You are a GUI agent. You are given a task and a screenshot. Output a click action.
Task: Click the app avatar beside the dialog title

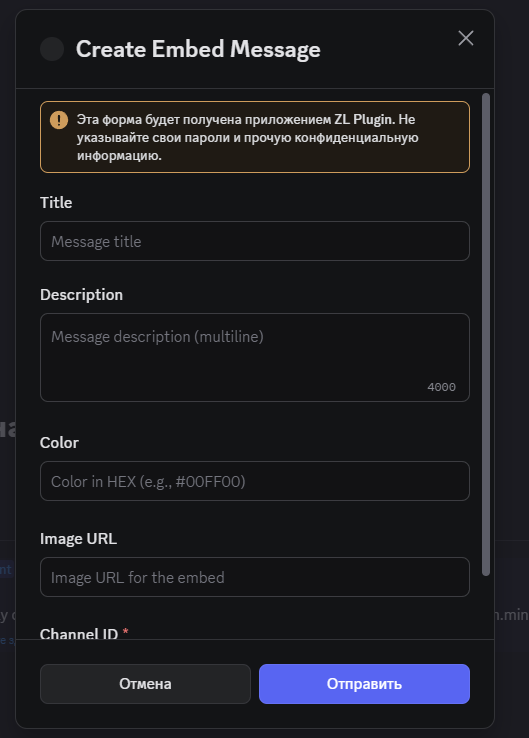point(52,49)
